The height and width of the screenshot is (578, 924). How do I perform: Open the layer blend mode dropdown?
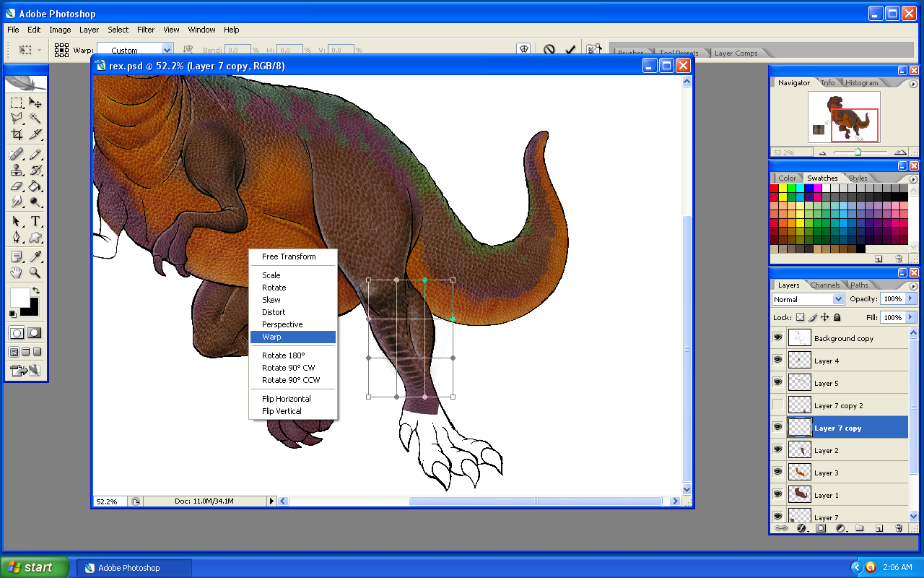838,299
